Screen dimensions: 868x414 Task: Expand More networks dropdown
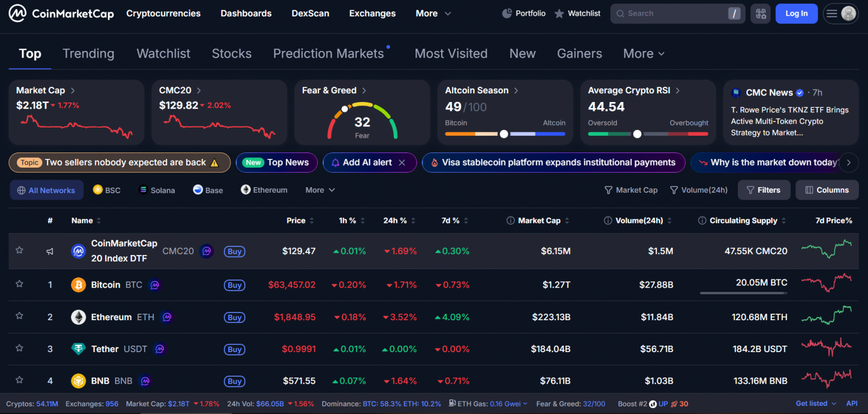(320, 190)
